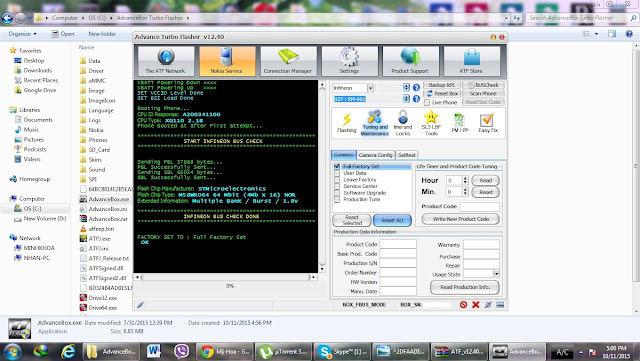Click the Reset Box button
Screen dimensions: 640x361
pos(442,94)
